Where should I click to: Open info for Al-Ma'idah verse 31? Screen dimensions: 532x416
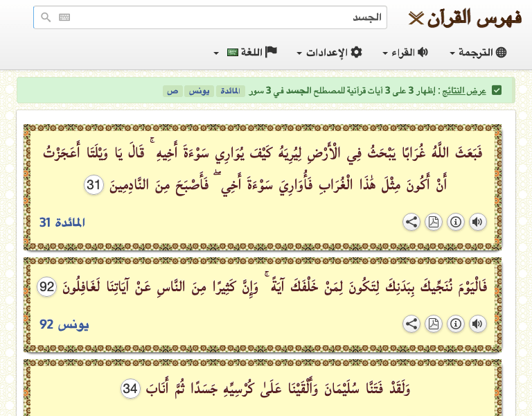(456, 222)
